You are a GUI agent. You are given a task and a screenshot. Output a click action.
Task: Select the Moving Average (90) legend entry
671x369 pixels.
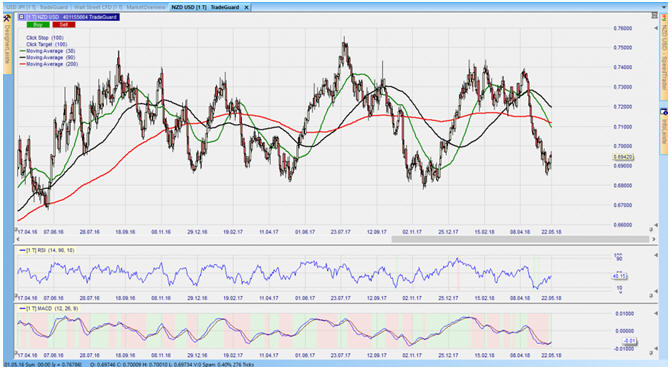48,57
